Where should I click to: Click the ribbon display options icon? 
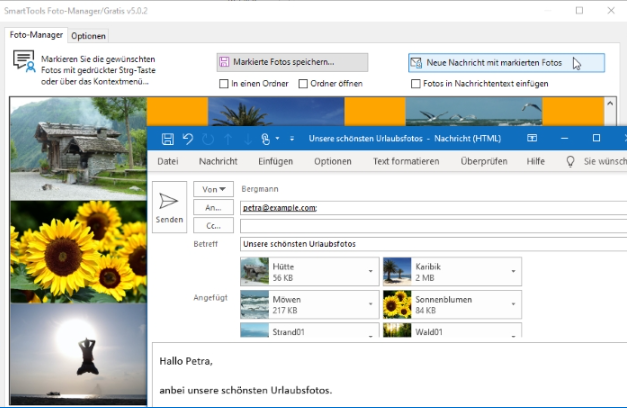click(x=532, y=138)
